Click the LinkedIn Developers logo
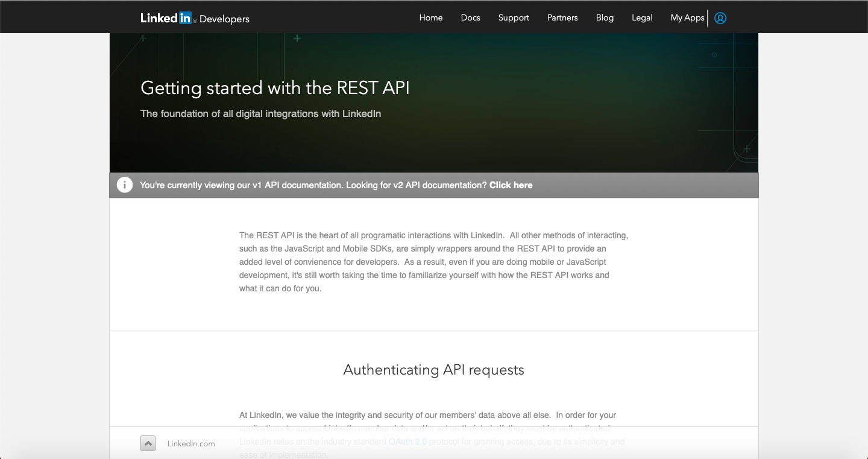Screen dimensions: 868x459 point(195,18)
